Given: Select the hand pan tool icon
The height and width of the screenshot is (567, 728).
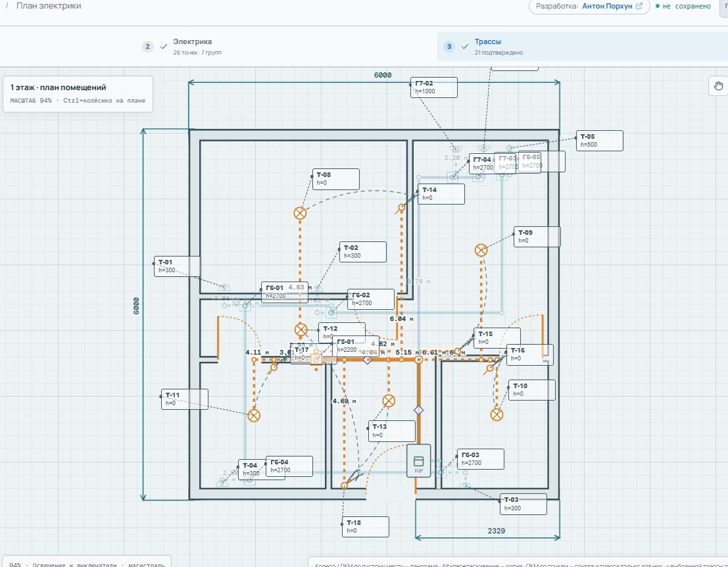Looking at the screenshot, I should (718, 86).
